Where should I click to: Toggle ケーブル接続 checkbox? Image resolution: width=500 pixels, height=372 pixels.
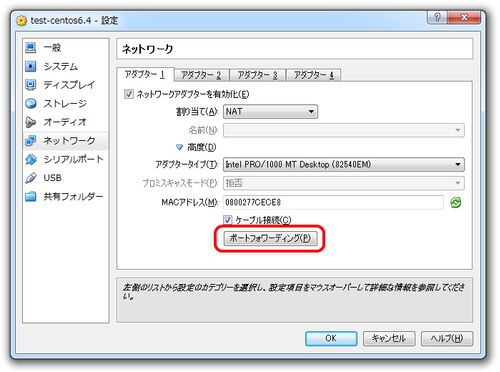point(227,220)
